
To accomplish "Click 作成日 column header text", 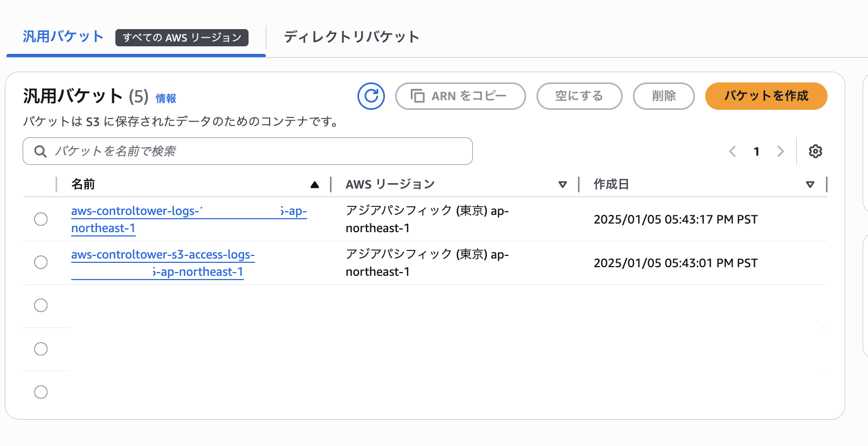I will coord(611,184).
